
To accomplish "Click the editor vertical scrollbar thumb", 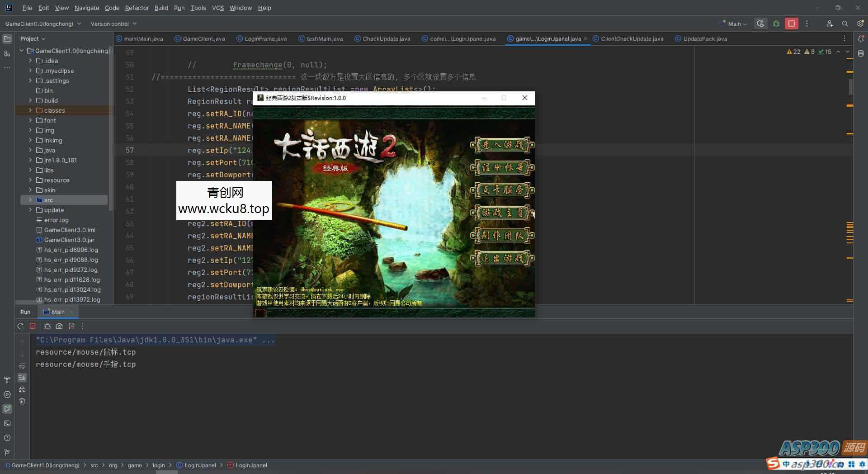I will [x=850, y=86].
